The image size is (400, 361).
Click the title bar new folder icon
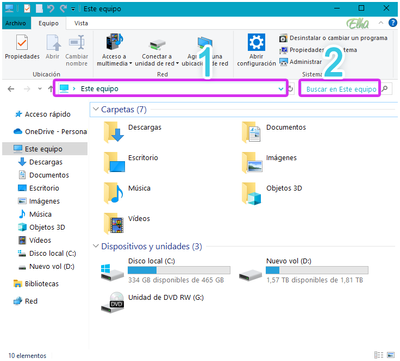point(39,8)
